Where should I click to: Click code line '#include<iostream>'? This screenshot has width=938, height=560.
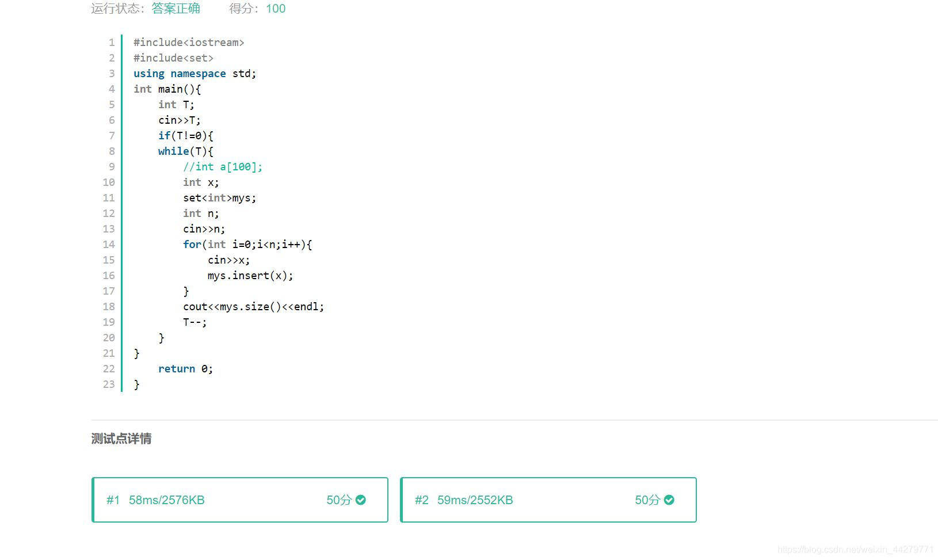[x=189, y=43]
